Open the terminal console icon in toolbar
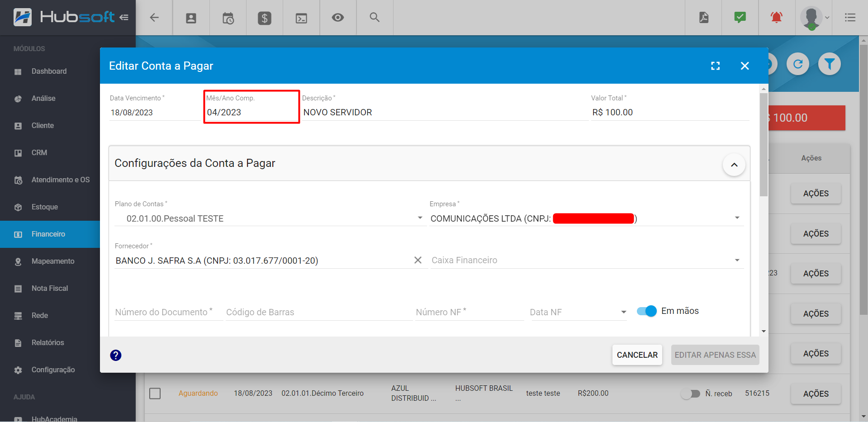Viewport: 868px width, 422px height. click(x=301, y=18)
